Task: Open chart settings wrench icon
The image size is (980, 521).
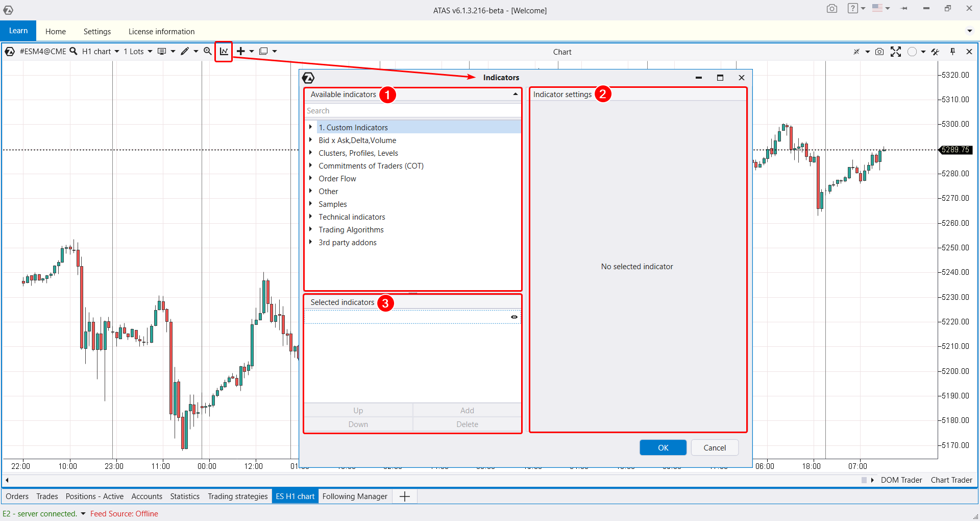Action: click(935, 52)
